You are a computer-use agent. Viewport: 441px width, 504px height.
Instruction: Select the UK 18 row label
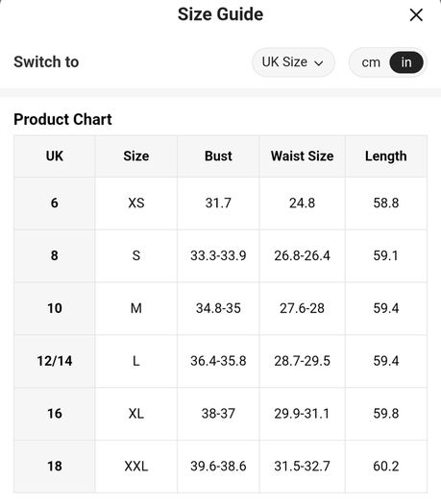[55, 467]
